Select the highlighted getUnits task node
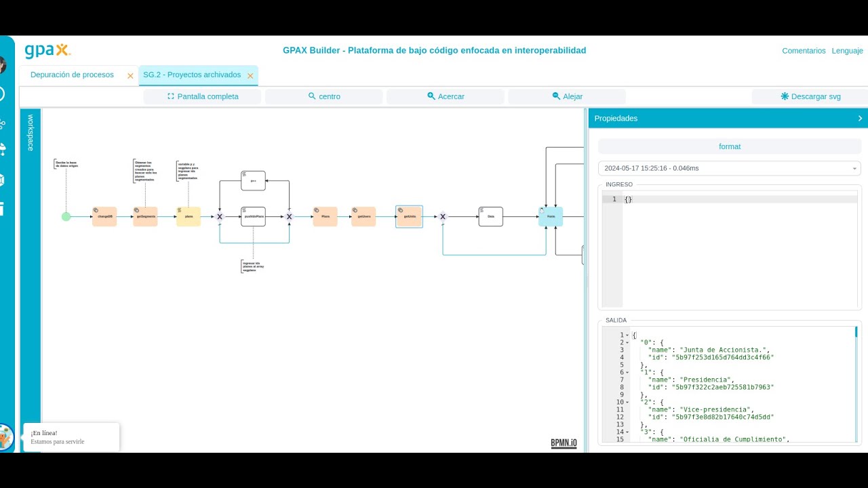 409,217
